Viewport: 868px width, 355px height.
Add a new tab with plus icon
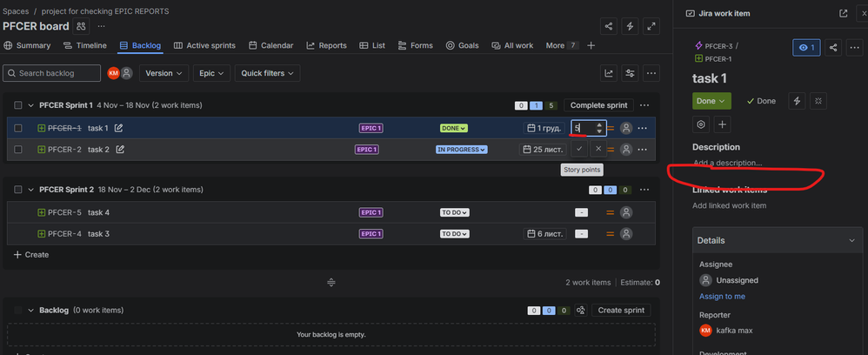[591, 45]
